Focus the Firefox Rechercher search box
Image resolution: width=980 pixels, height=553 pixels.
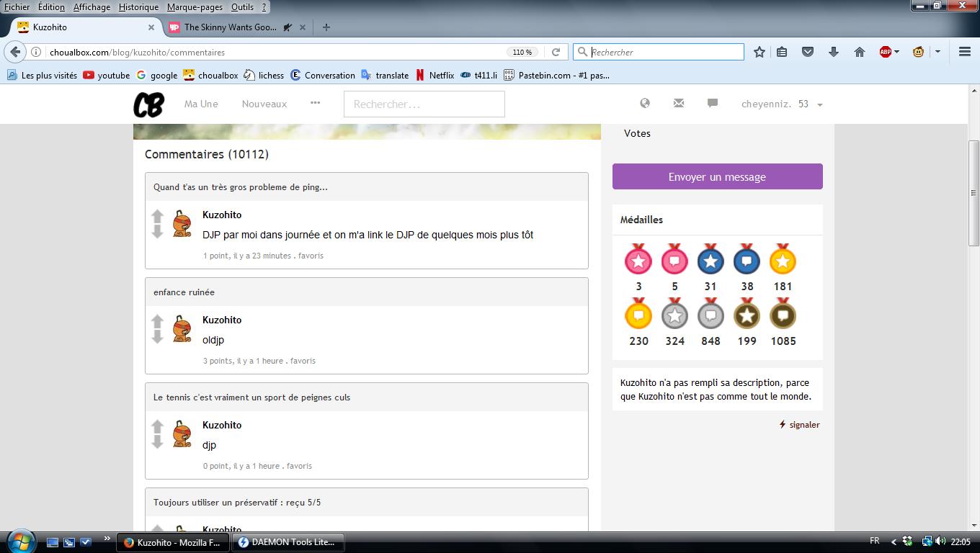point(659,52)
